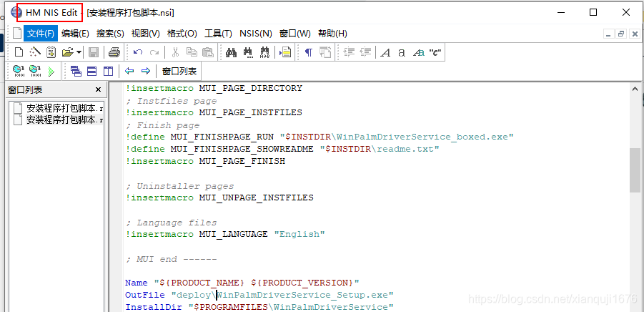Click the Find Next binoculars icon
This screenshot has width=644, height=312.
click(x=247, y=52)
